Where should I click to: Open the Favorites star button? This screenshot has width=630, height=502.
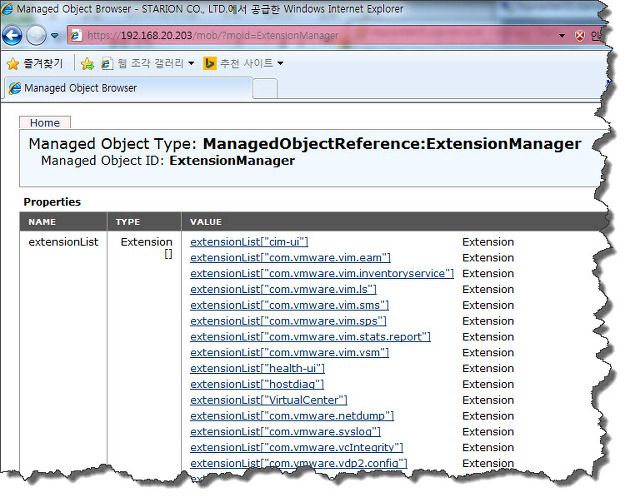(35, 64)
